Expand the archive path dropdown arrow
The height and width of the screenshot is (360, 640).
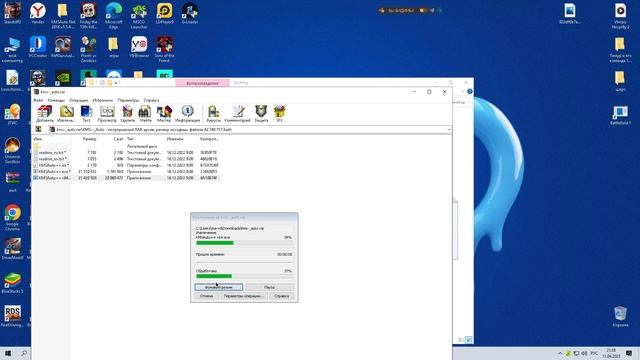(x=449, y=130)
